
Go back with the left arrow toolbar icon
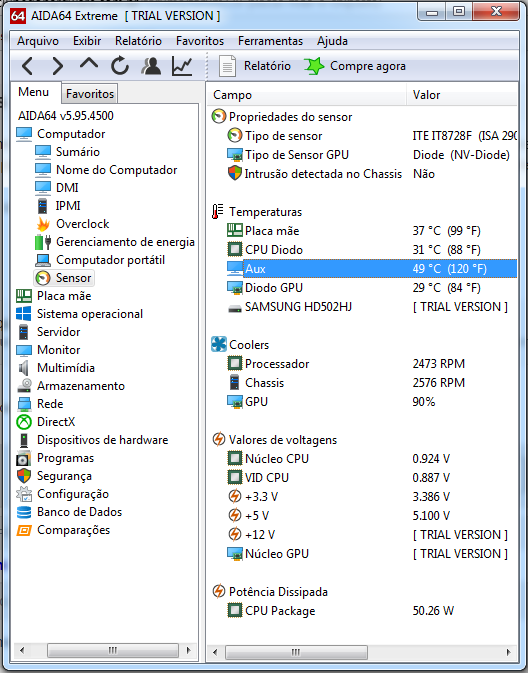pyautogui.click(x=28, y=66)
